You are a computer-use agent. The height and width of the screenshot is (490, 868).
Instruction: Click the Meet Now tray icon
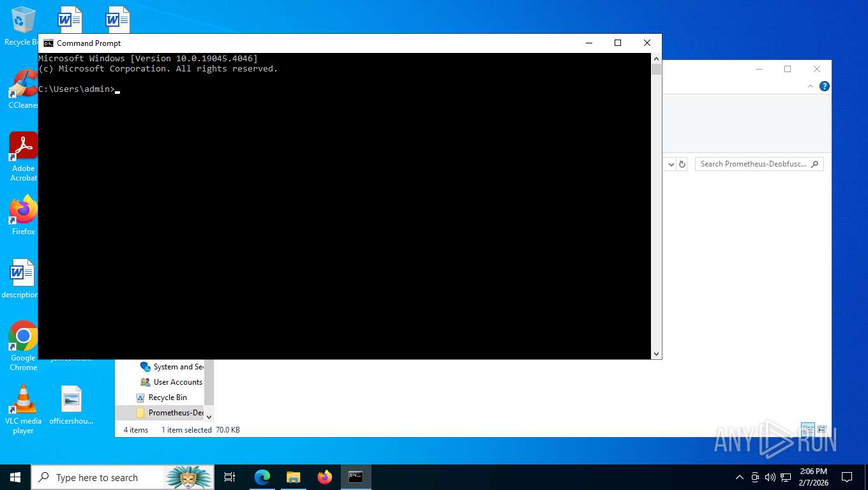pos(755,477)
